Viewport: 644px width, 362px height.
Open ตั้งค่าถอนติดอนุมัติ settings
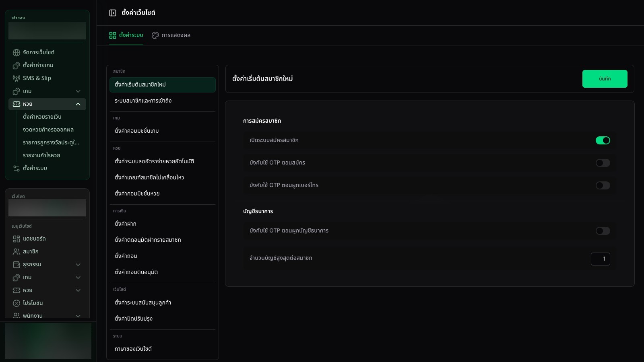pyautogui.click(x=163, y=272)
